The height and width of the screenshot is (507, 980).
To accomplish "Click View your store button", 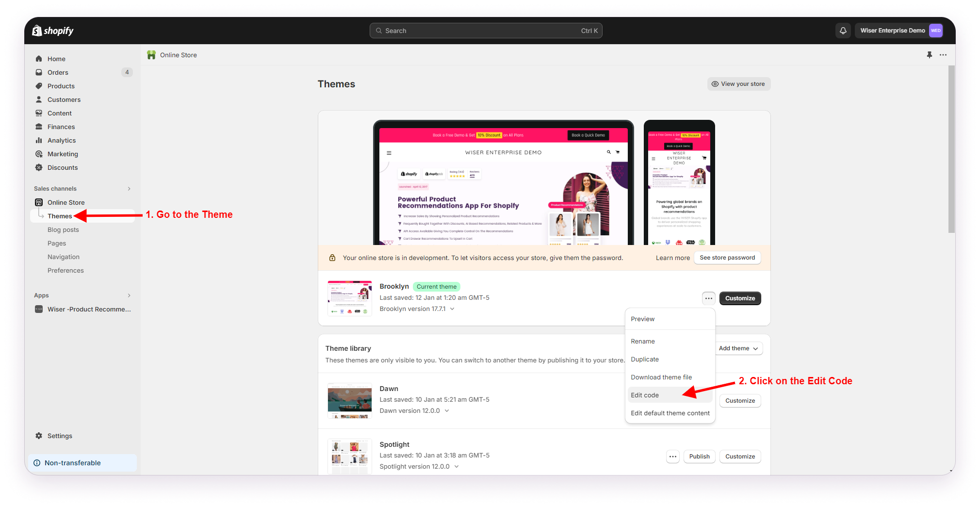I will click(738, 84).
